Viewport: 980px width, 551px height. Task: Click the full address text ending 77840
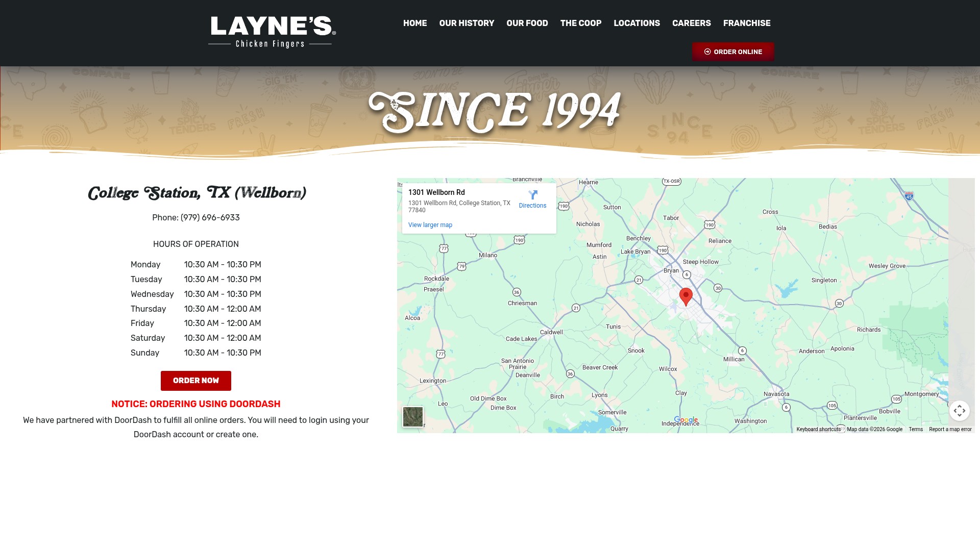(459, 207)
